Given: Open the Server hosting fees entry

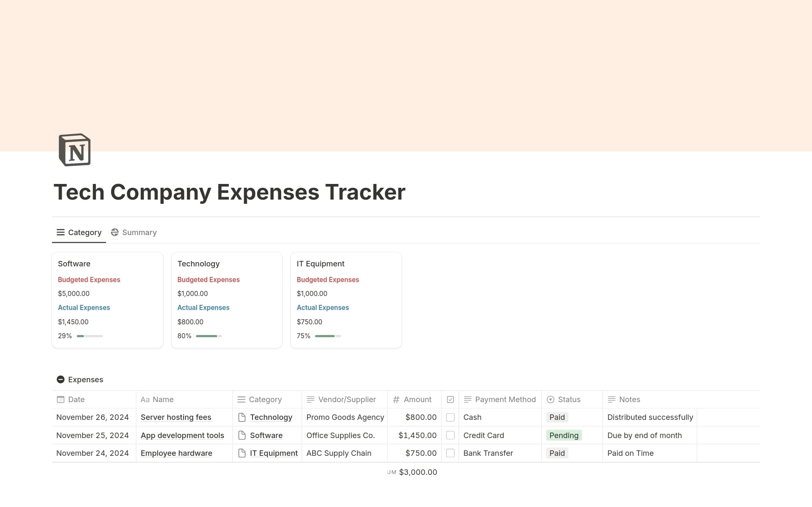Looking at the screenshot, I should tap(176, 417).
